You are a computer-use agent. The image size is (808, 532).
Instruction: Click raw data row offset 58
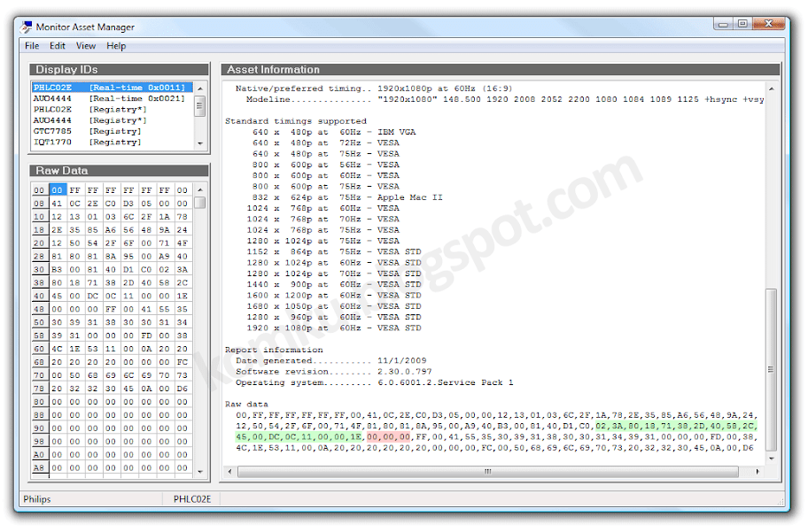coord(39,335)
